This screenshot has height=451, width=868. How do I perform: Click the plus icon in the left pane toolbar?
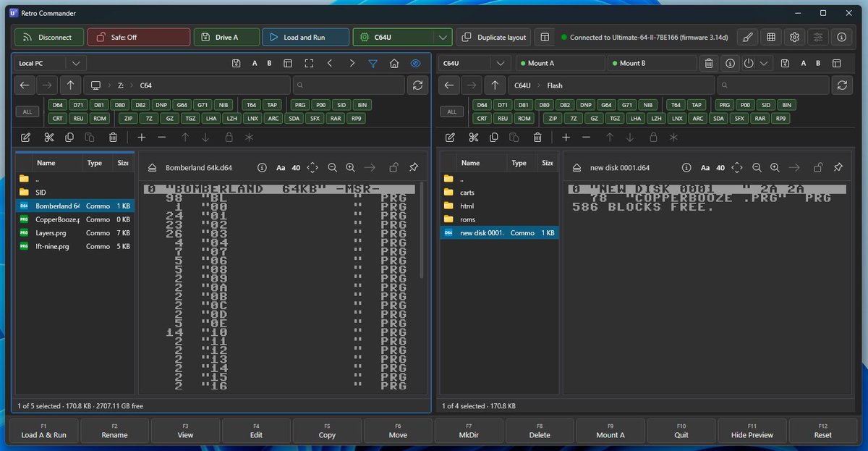click(142, 137)
